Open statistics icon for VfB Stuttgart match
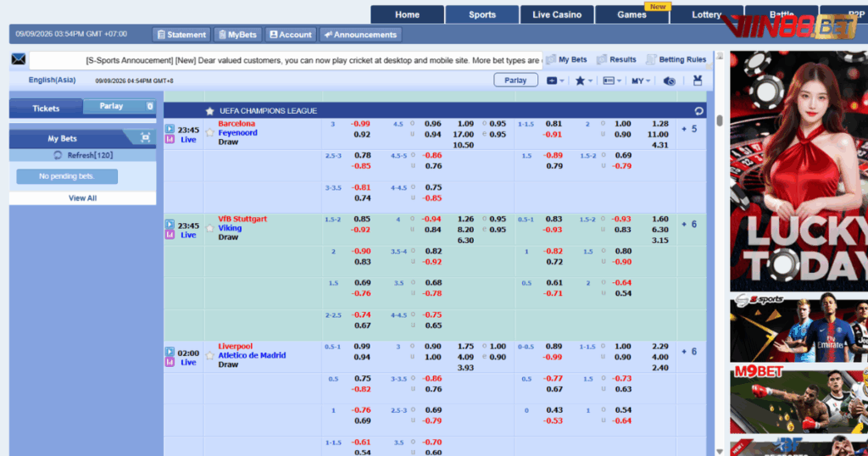Screen dimensions: 868x456 coord(170,235)
